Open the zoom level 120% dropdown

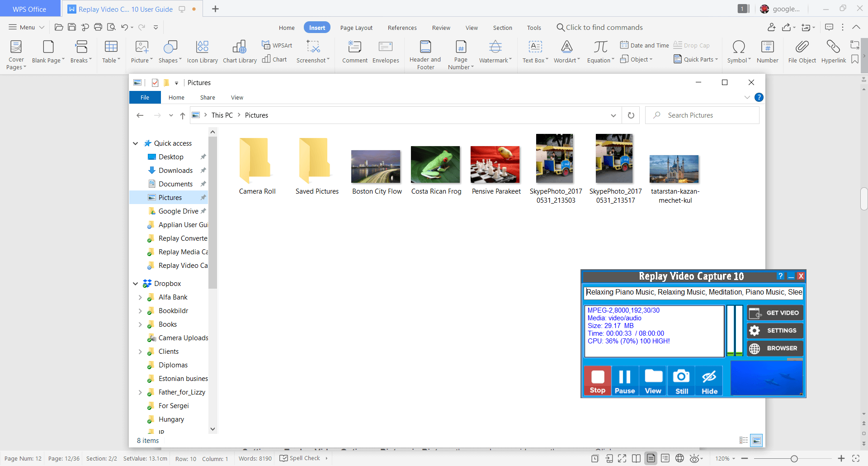point(725,458)
